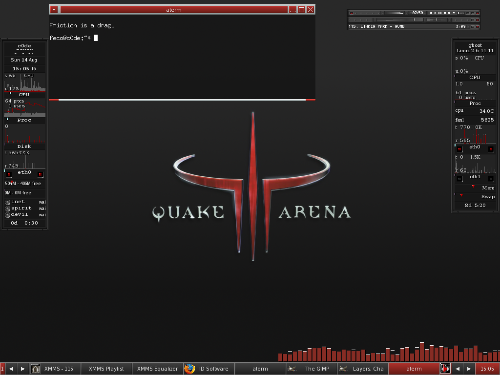Click the CPU chart in the left gkrellm
The image size is (500, 375).
point(25,83)
